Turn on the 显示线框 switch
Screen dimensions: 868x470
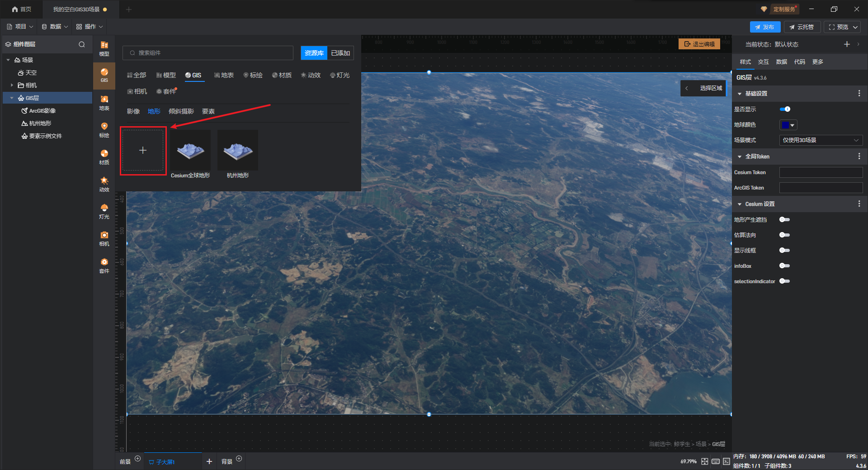784,250
